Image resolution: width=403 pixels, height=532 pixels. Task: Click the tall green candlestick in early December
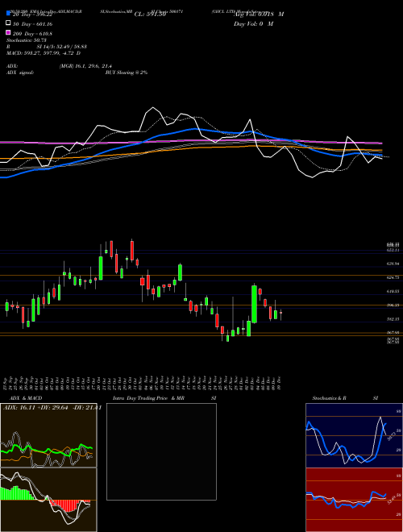[254, 304]
